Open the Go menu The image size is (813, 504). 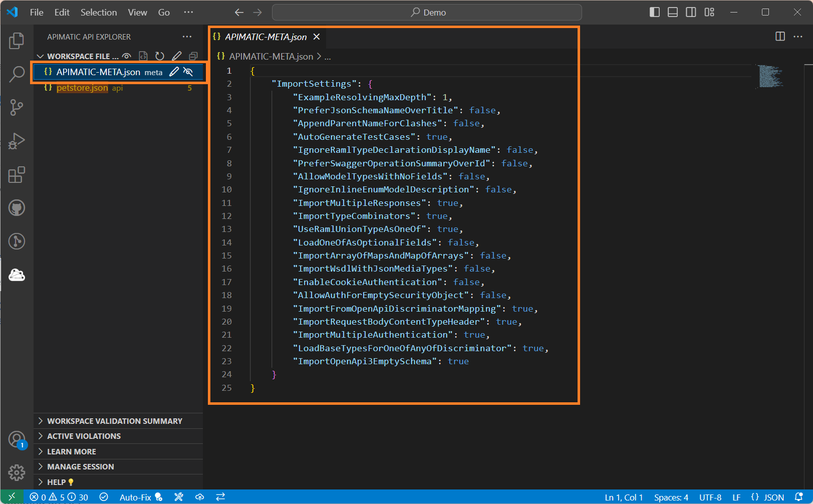coord(164,12)
